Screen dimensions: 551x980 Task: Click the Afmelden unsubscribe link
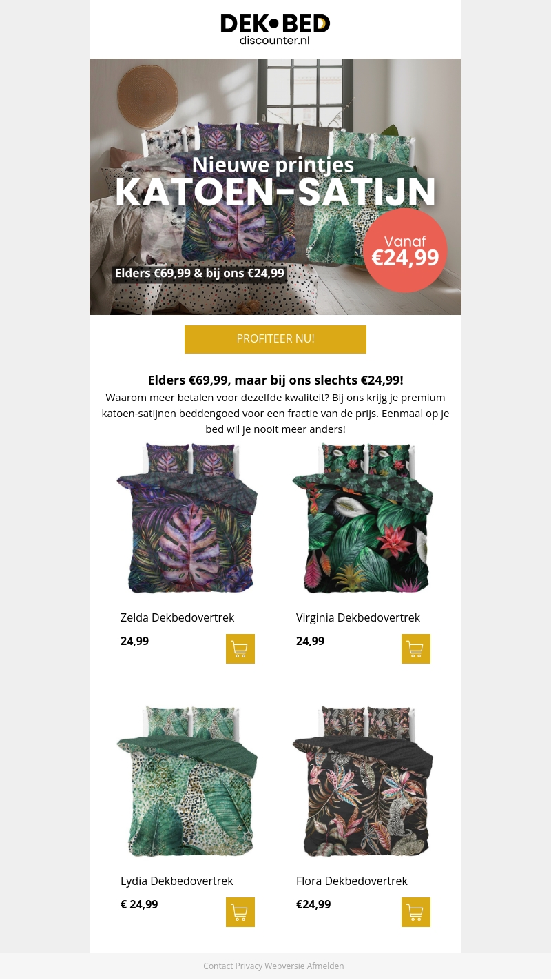coord(325,966)
